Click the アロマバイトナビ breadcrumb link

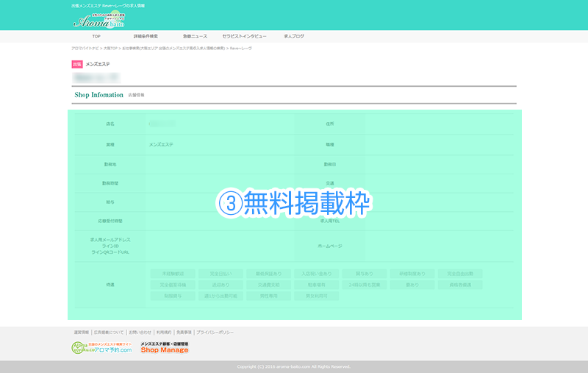pos(86,48)
